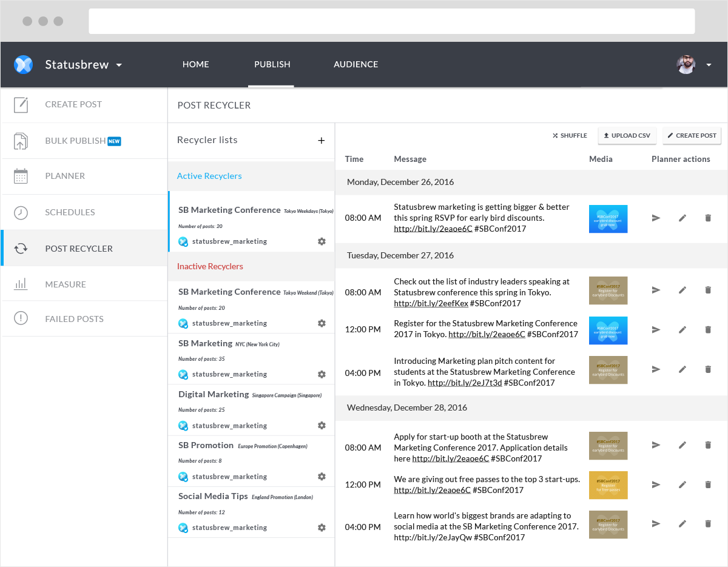
Task: Open the Planner sidebar item
Action: (84, 176)
